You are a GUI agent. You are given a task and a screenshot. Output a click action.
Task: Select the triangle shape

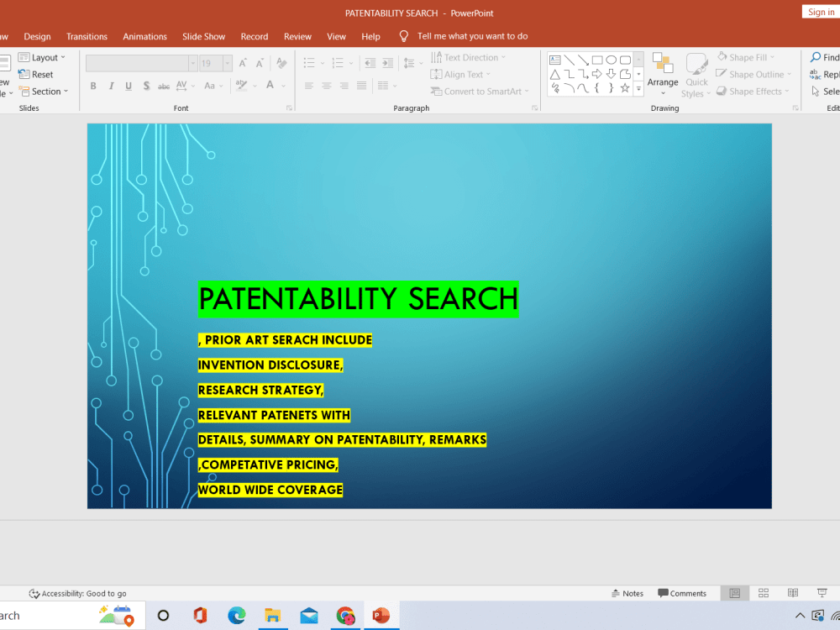pos(555,74)
